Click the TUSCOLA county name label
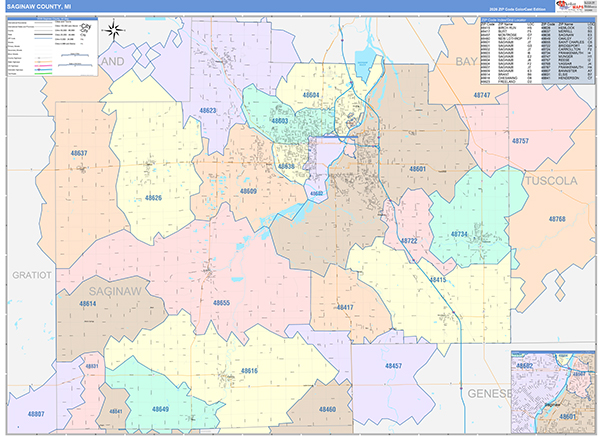 (x=551, y=181)
